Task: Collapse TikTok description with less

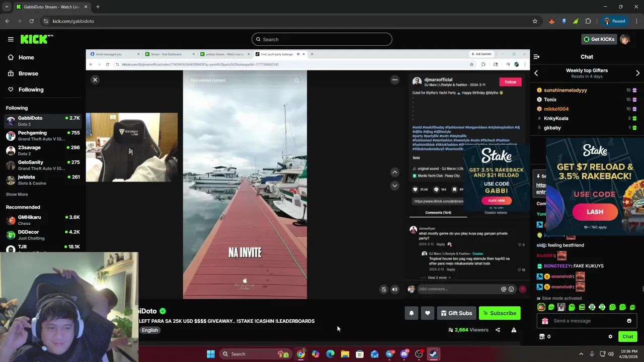Action: (416, 157)
